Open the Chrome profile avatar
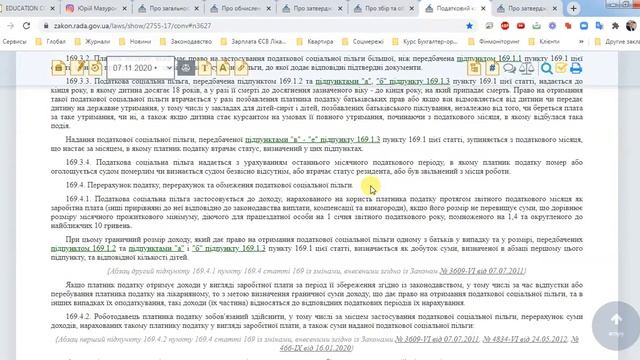 pyautogui.click(x=631, y=26)
